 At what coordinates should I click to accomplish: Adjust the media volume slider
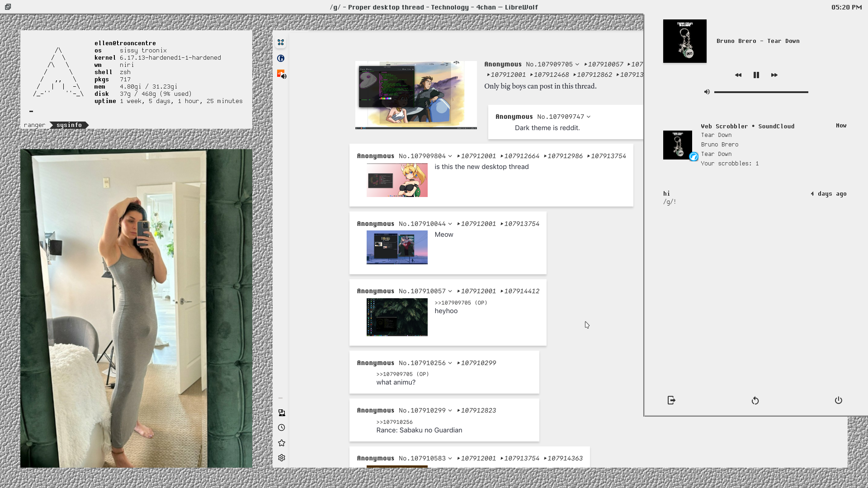click(761, 92)
